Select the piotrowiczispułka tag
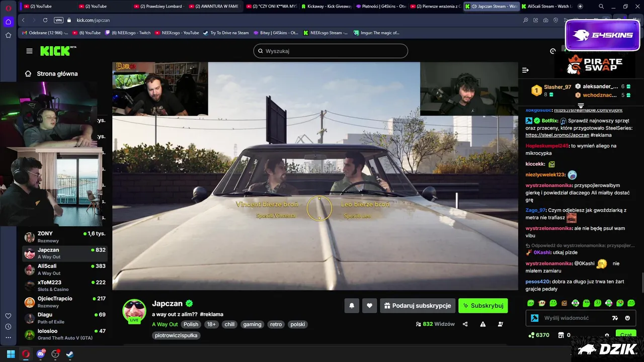The height and width of the screenshot is (362, 644). click(x=176, y=335)
